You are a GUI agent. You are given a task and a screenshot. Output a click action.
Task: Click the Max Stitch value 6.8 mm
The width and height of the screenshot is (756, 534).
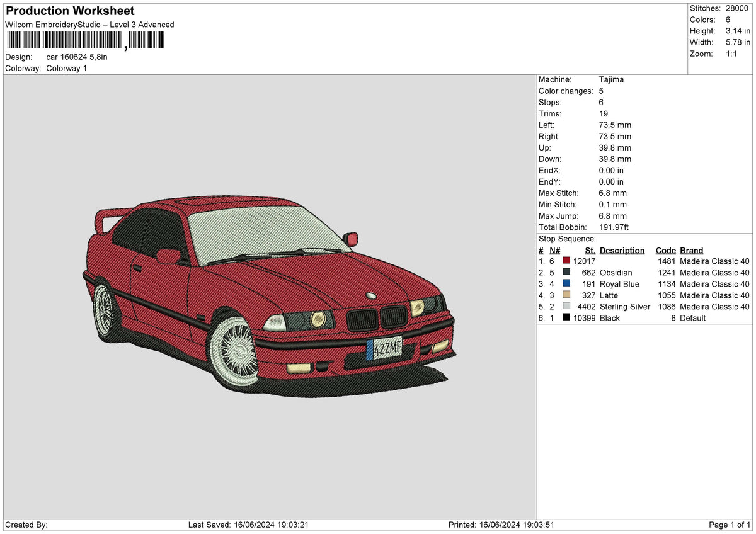click(613, 193)
